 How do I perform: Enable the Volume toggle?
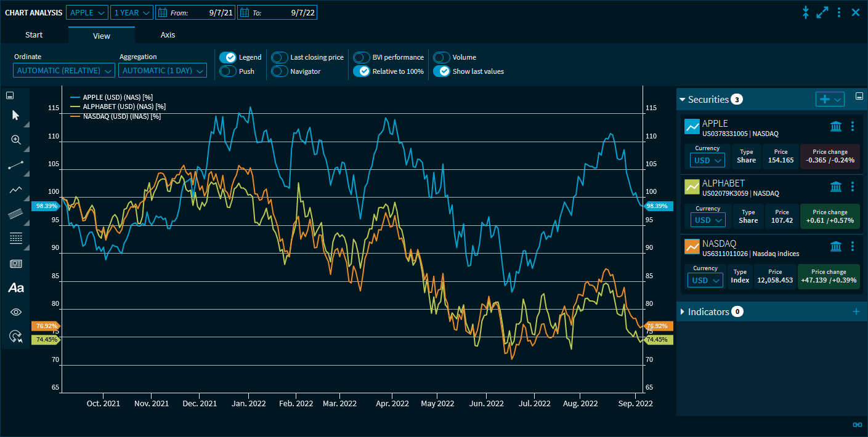pos(442,57)
